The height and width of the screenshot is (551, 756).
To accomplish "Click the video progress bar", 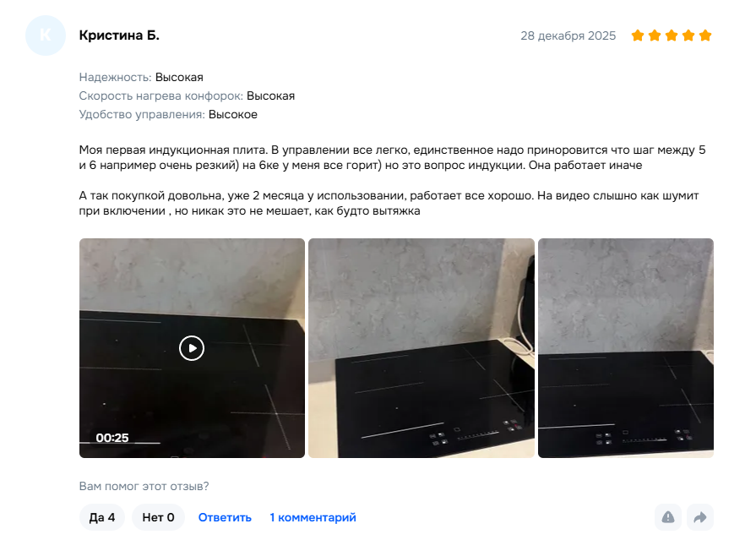I will 121,443.
